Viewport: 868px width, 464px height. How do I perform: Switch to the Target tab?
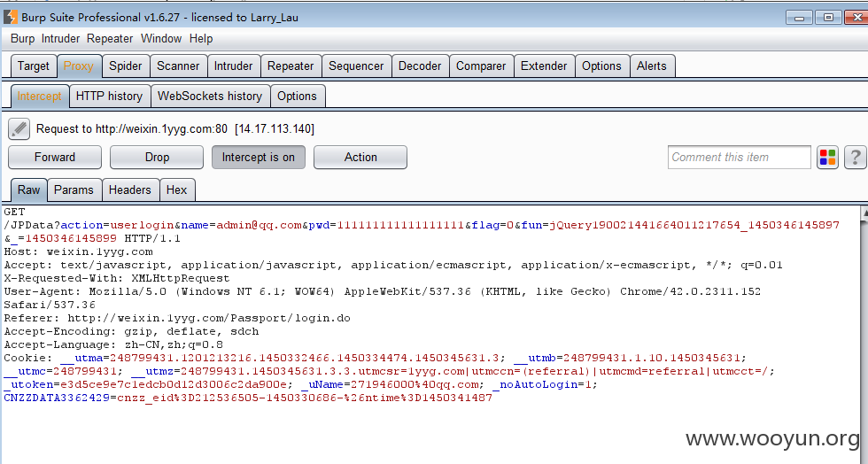(x=34, y=66)
